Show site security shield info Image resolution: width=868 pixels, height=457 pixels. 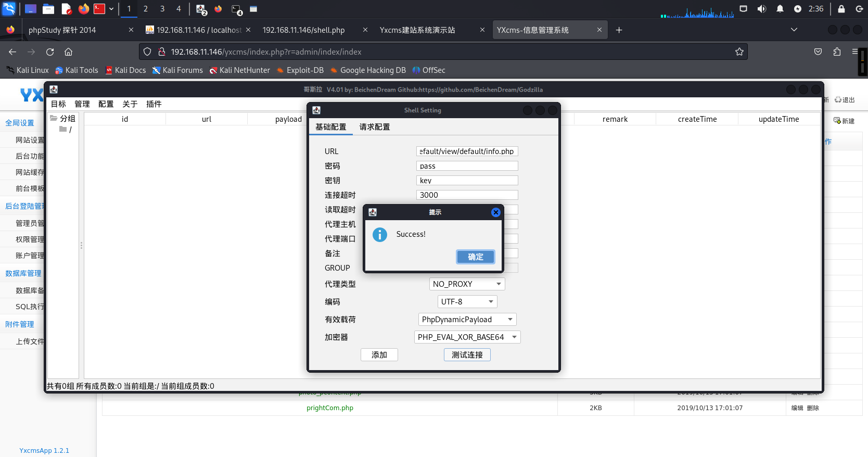(x=147, y=52)
